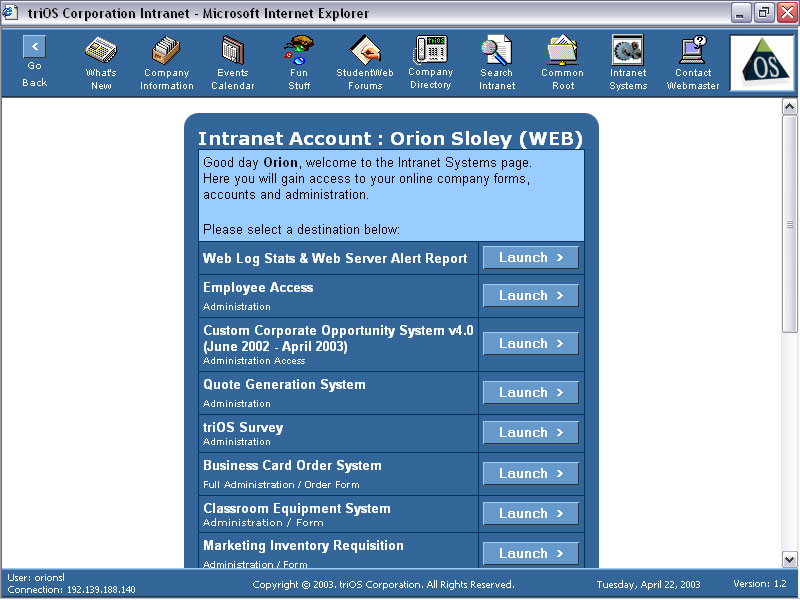The image size is (800, 600).
Task: Open StudentWeb Forums
Action: (x=364, y=62)
